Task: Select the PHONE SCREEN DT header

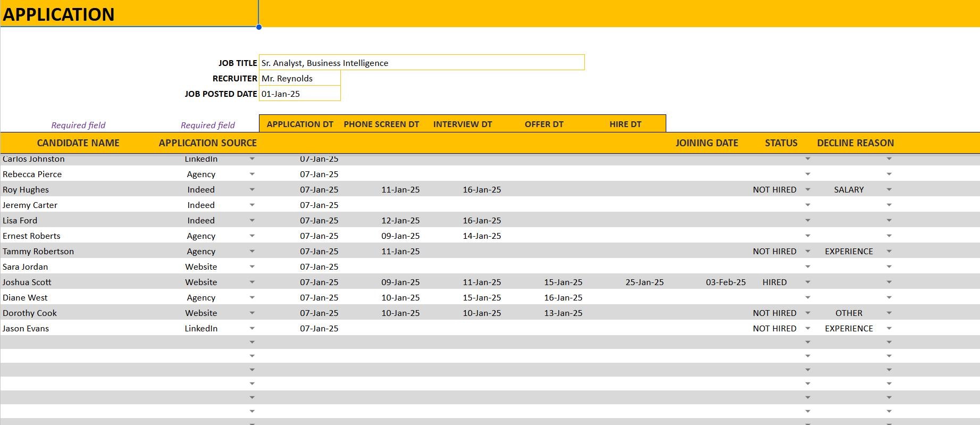Action: 381,124
